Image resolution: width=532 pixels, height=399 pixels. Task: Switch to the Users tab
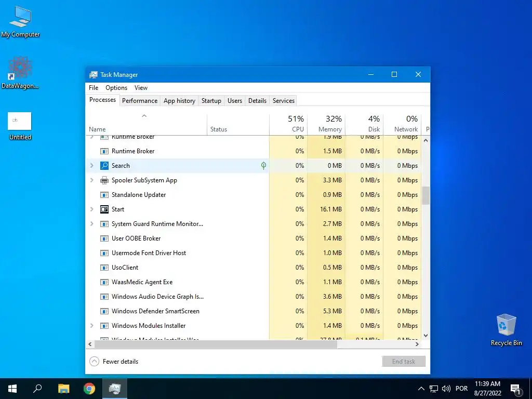coord(235,101)
